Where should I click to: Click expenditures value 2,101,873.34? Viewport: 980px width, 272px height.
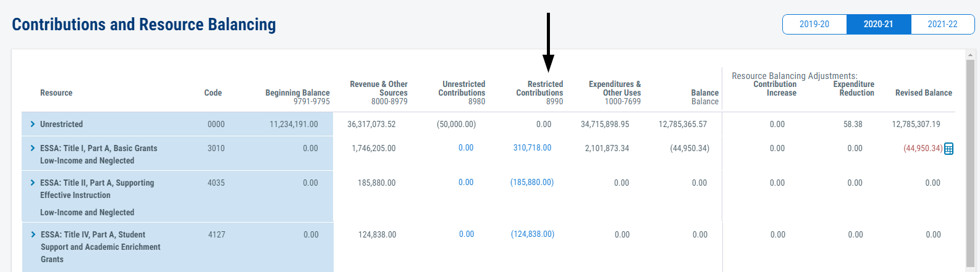[607, 148]
